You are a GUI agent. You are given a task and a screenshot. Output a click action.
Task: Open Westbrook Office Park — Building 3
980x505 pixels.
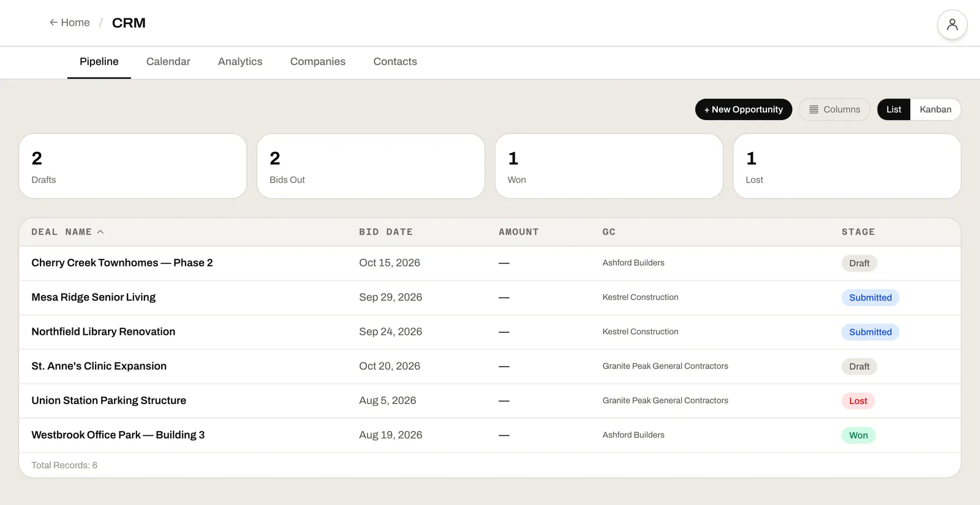pos(118,435)
